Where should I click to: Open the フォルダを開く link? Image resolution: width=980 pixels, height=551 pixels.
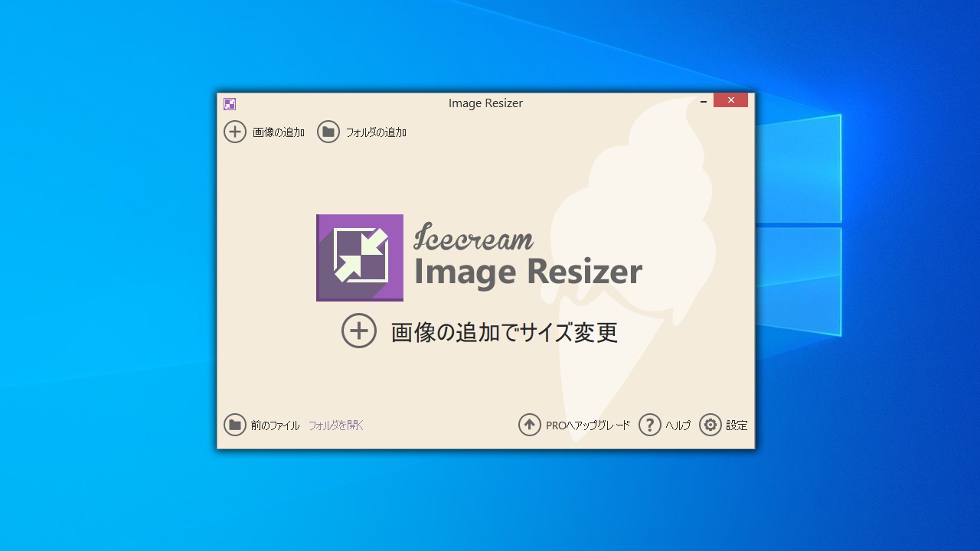click(336, 425)
